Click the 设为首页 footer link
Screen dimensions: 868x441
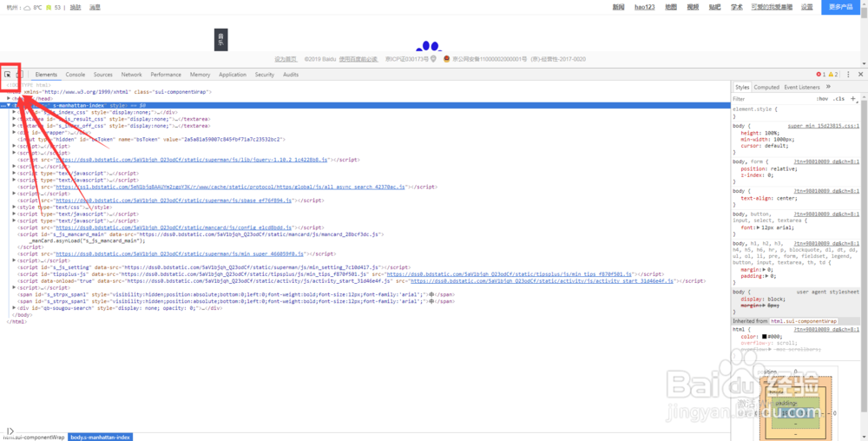pos(286,59)
